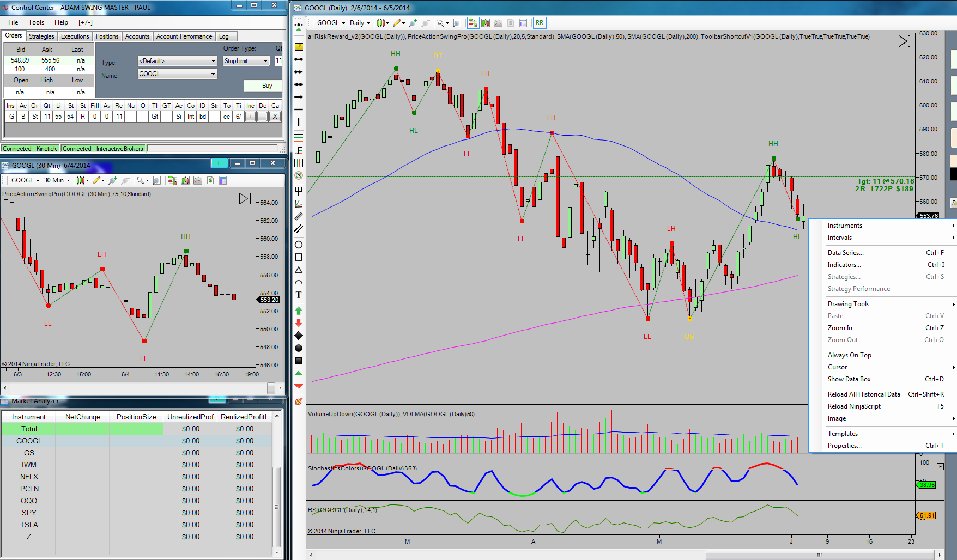957x560 pixels.
Task: Toggle the L link button on 30 Min chart
Action: point(219,163)
